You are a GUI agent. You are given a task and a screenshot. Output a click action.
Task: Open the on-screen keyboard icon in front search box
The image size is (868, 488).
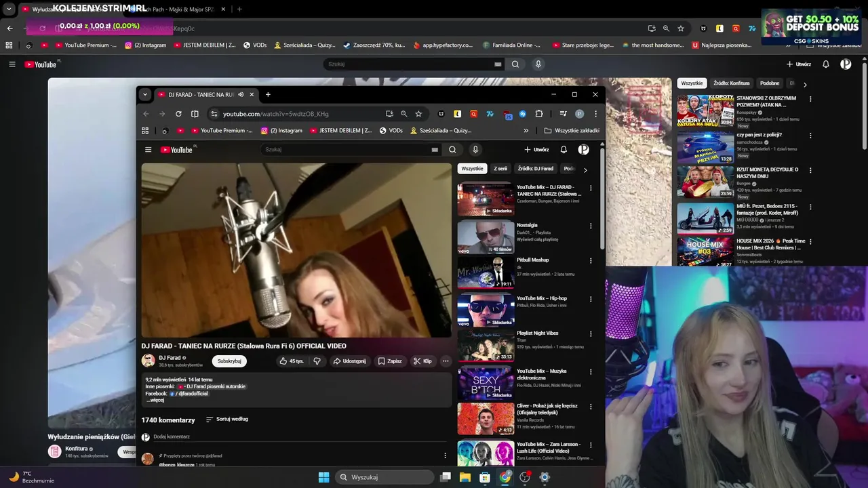(x=435, y=150)
